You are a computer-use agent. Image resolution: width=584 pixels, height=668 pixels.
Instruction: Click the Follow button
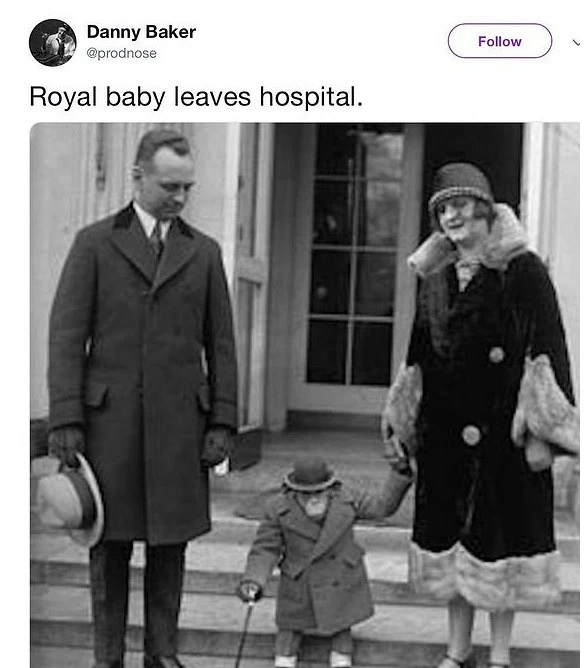click(x=500, y=41)
